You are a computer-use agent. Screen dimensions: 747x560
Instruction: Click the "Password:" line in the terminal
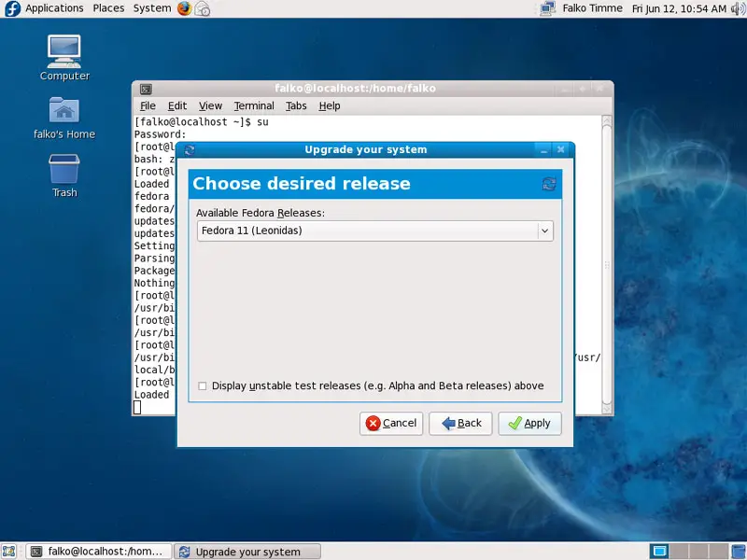(x=160, y=134)
